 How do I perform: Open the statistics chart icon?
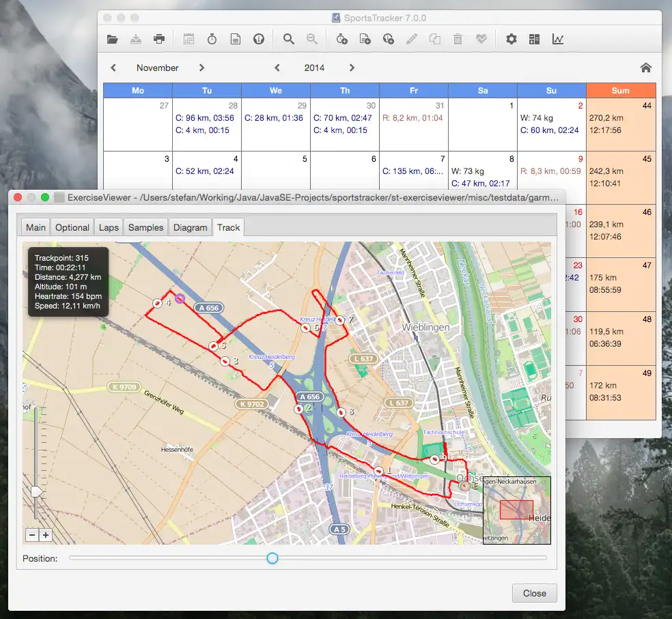point(558,40)
